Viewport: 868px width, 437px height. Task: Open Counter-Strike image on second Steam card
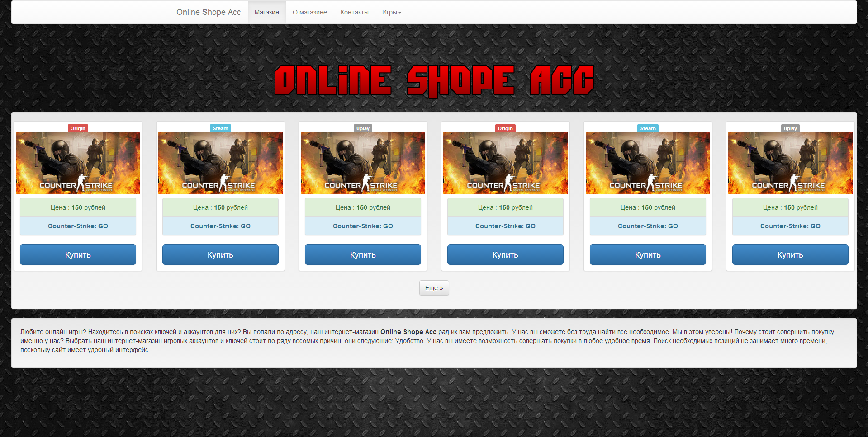click(x=648, y=163)
